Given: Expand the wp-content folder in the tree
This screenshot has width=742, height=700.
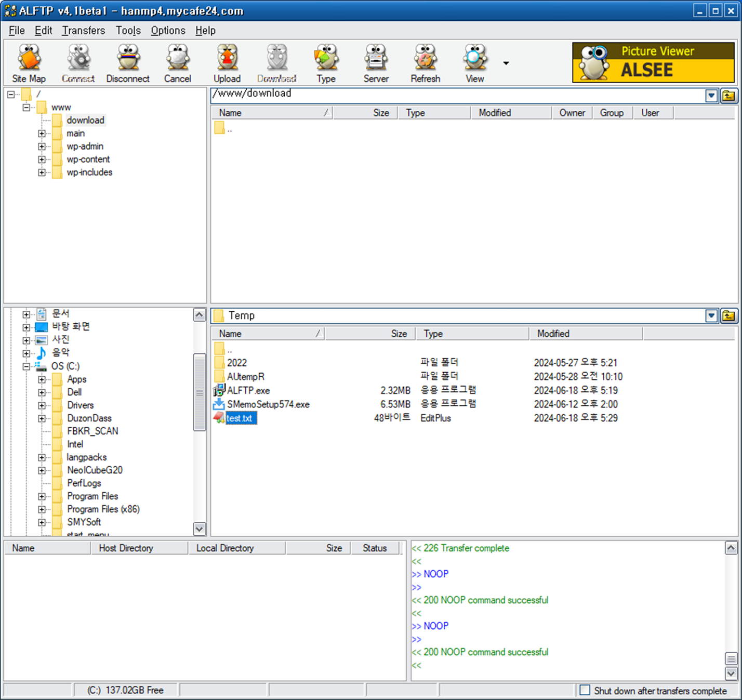Looking at the screenshot, I should (42, 159).
